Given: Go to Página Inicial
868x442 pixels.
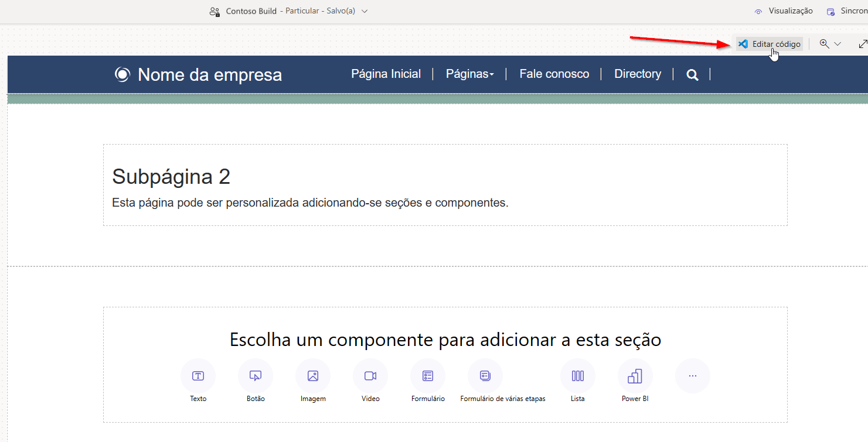Looking at the screenshot, I should [386, 74].
